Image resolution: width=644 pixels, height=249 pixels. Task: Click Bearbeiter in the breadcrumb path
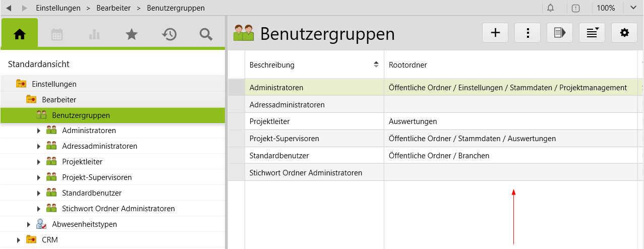(113, 8)
